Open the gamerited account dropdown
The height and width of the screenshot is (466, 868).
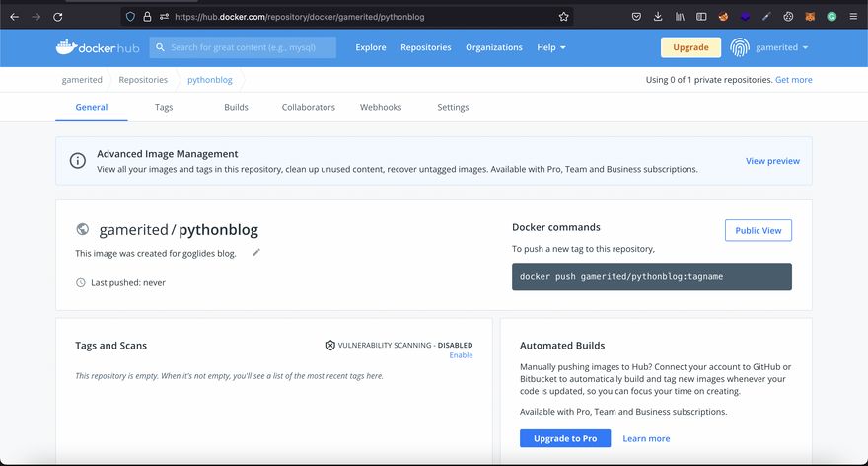[782, 47]
